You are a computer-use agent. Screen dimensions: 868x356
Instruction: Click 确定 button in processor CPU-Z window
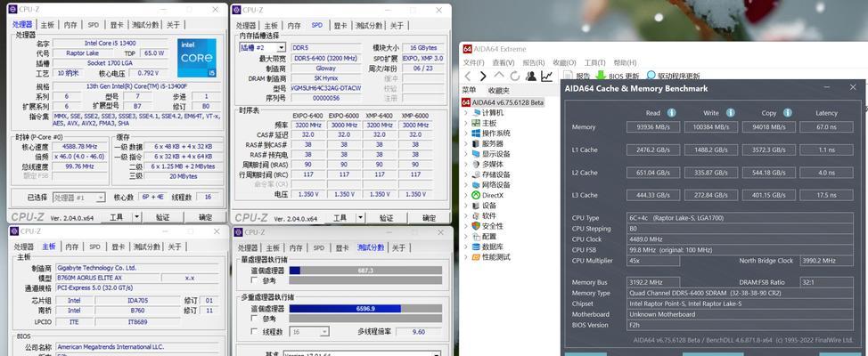[x=205, y=217]
